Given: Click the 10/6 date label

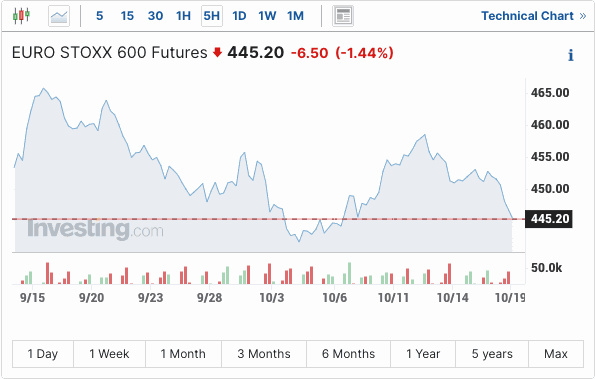Looking at the screenshot, I should point(335,298).
